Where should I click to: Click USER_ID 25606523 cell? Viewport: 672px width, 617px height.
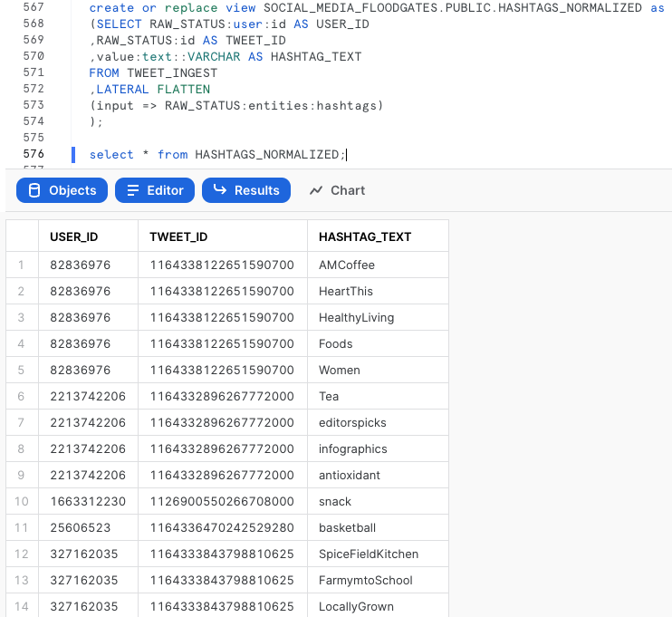click(x=88, y=527)
